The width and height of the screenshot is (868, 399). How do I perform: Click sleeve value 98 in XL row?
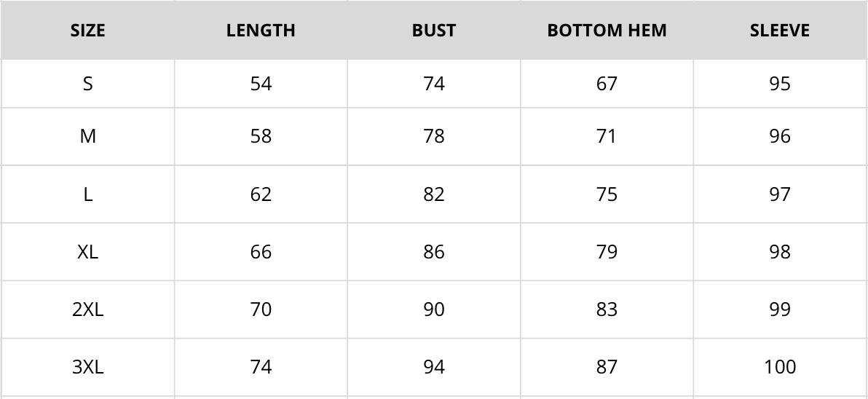(x=780, y=252)
